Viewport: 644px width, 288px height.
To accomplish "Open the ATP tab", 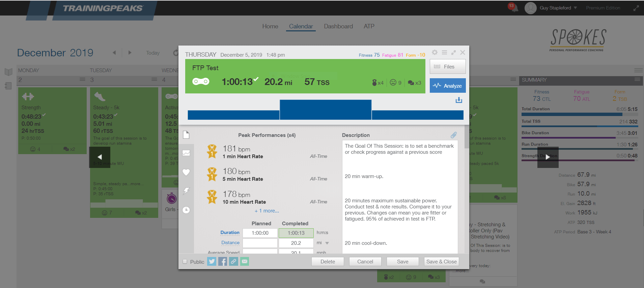I will pyautogui.click(x=369, y=26).
